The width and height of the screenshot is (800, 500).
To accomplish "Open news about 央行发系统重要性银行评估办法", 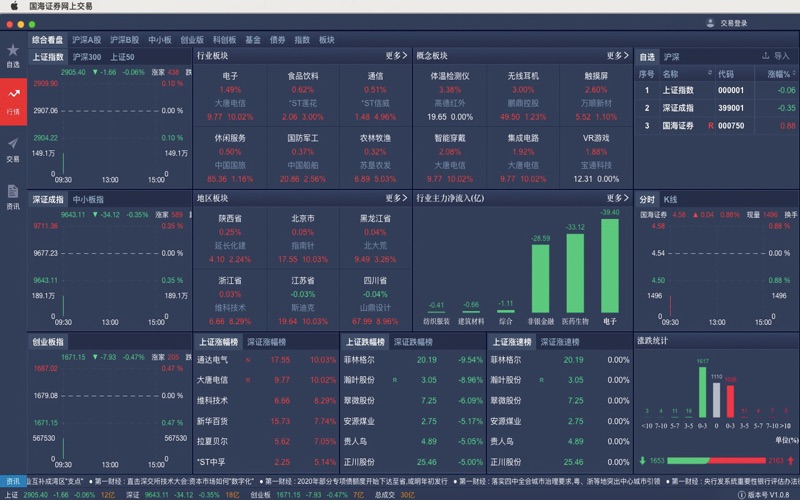I will tap(735, 481).
